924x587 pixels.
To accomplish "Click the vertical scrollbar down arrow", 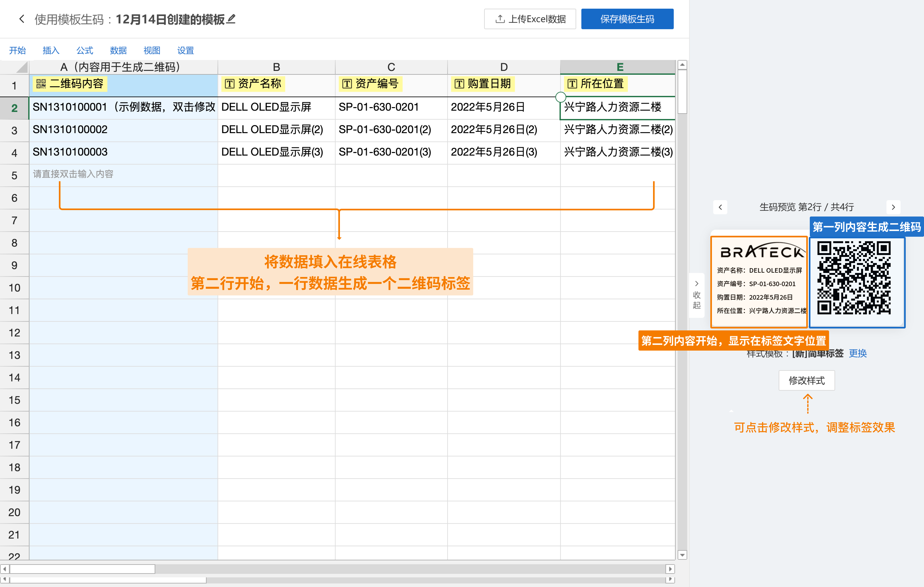I will coord(682,555).
